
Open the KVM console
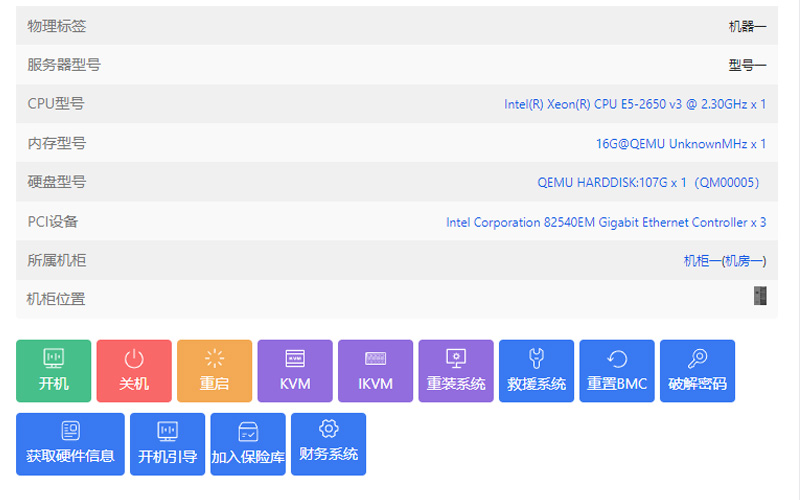pos(295,371)
